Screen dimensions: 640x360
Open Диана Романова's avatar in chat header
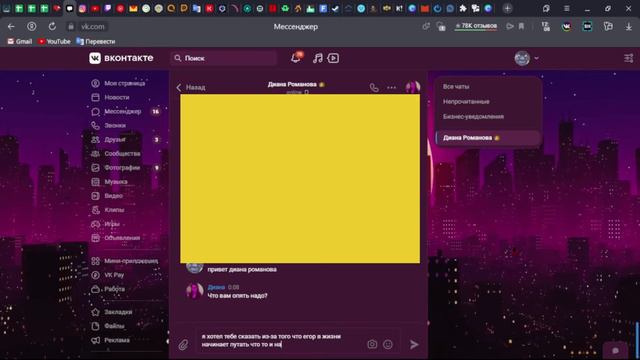[x=413, y=87]
